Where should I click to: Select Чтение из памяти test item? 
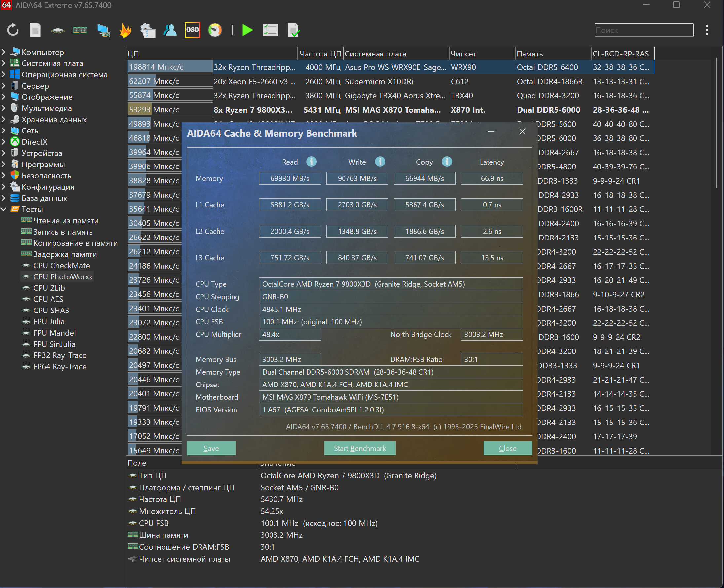(66, 221)
